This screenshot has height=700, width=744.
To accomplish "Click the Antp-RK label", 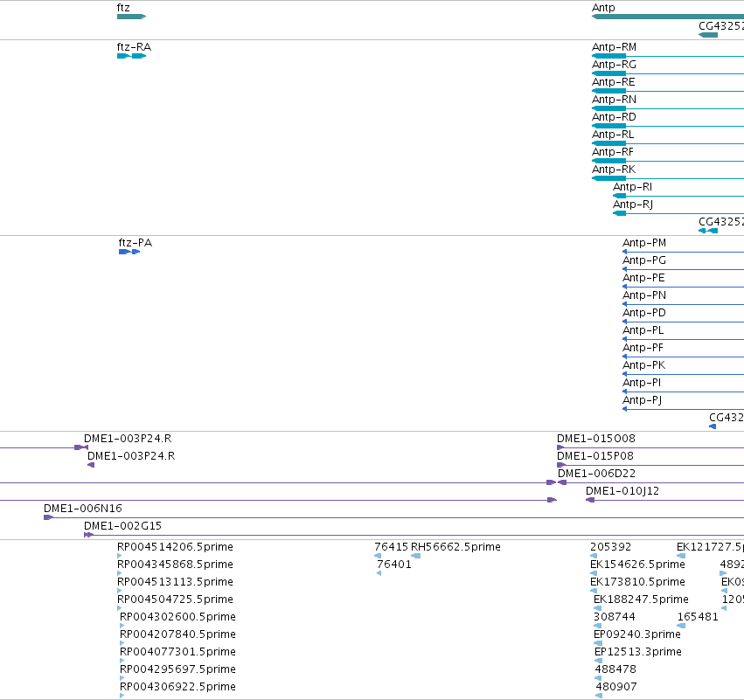I will pos(614,170).
